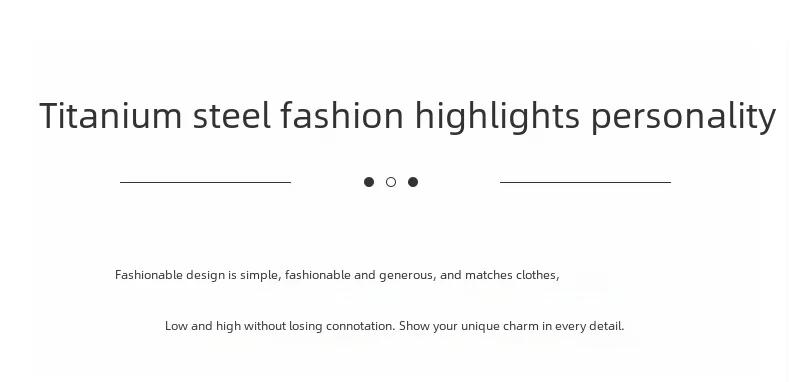The image size is (790, 382).
Task: Click the word "Show" in the second line
Action: [414, 326]
